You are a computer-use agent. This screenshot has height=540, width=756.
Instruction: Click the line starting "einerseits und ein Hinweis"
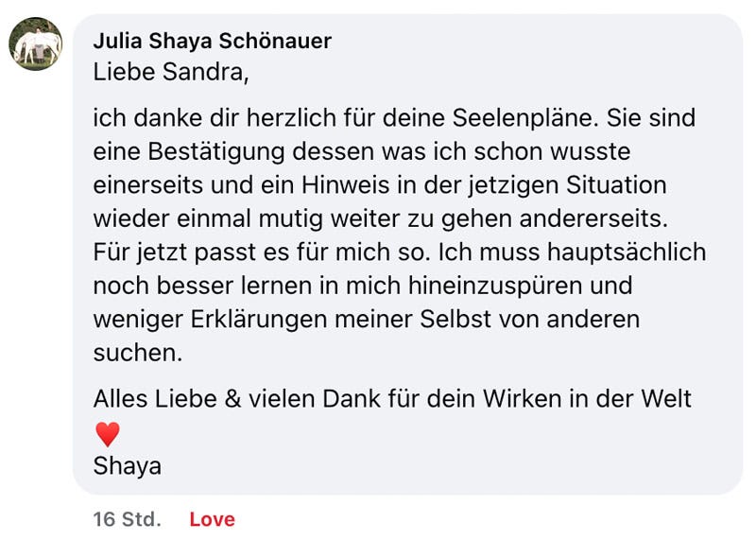[380, 185]
